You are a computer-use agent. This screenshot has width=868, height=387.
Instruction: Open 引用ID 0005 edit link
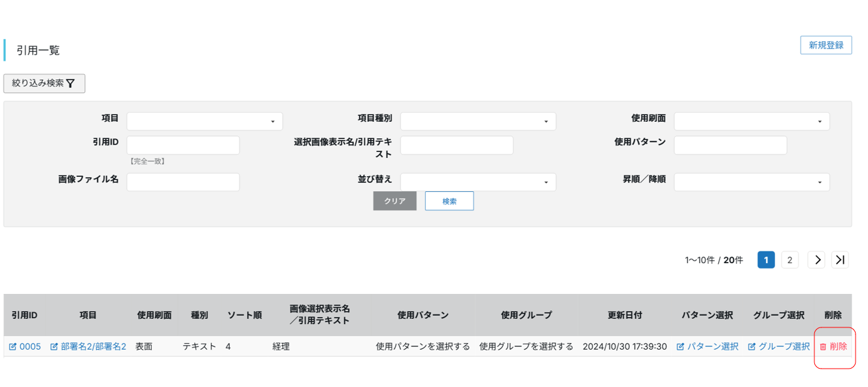click(25, 346)
